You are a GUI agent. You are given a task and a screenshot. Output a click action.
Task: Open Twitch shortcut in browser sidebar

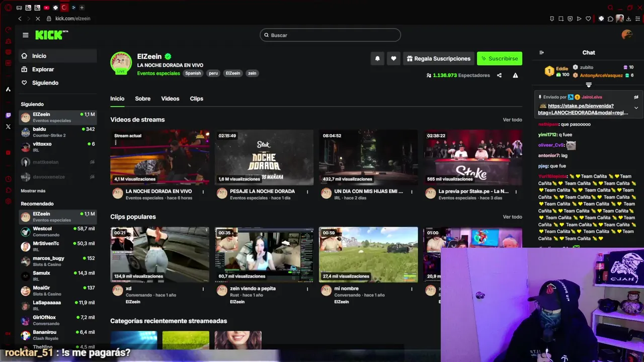8,115
